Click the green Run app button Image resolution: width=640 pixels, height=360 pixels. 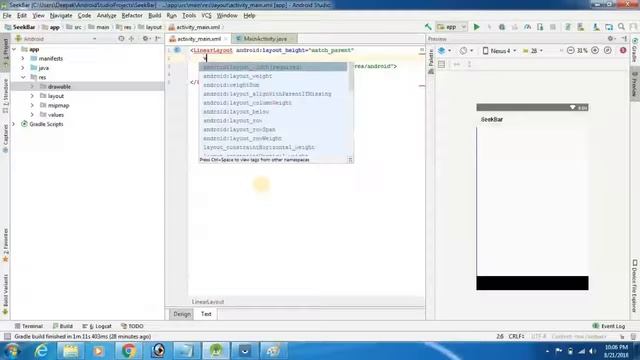coord(476,27)
